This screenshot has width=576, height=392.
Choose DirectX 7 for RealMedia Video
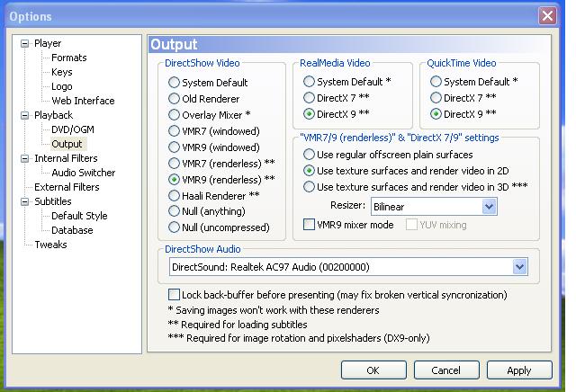309,98
